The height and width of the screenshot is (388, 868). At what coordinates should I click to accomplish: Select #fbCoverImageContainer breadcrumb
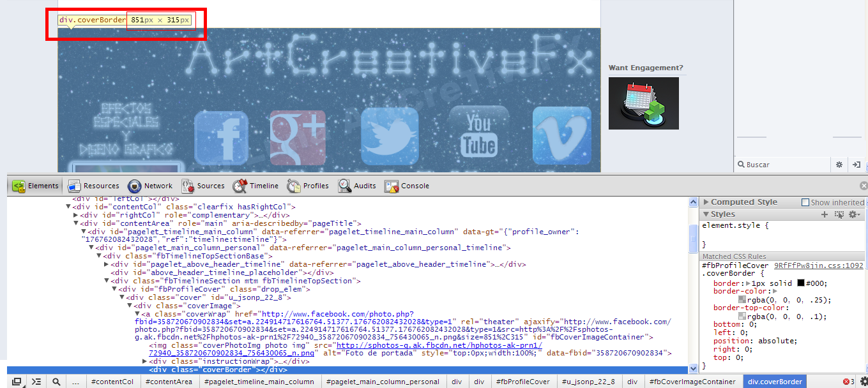(x=693, y=382)
